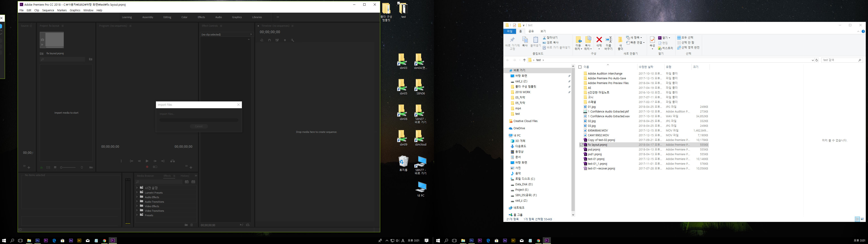Screen dimensions: 868x244
Task: Open Program monitor panel menu
Action: [x=130, y=26]
